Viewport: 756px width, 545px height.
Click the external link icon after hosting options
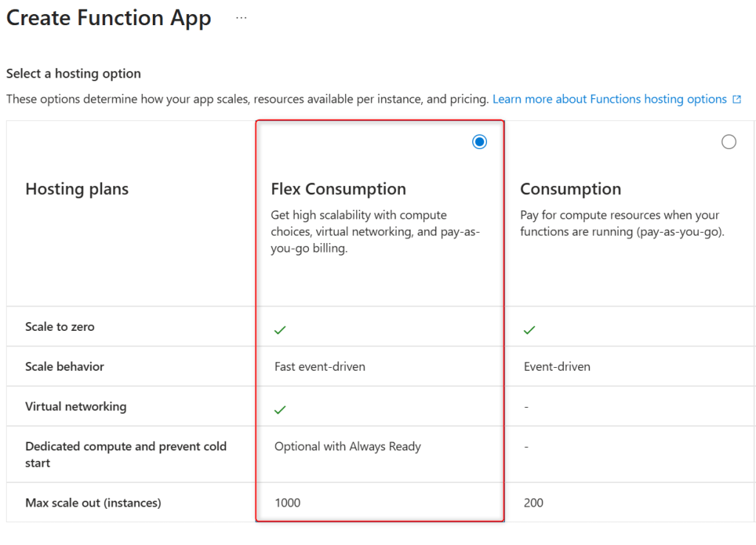point(737,99)
